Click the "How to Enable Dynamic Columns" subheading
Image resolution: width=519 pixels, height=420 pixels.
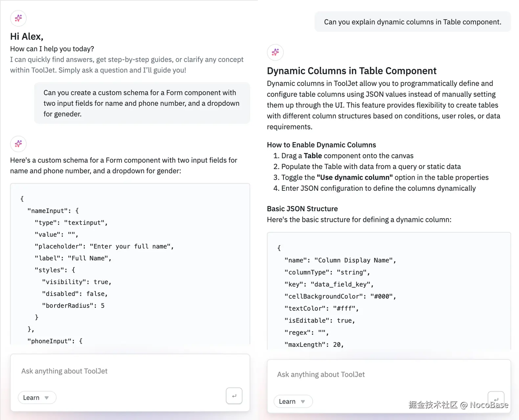click(321, 145)
